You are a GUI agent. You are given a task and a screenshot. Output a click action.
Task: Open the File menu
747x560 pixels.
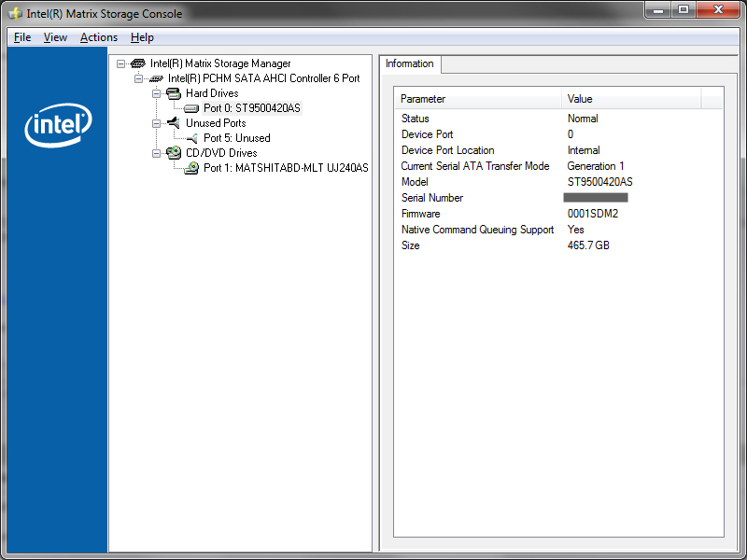pyautogui.click(x=22, y=37)
